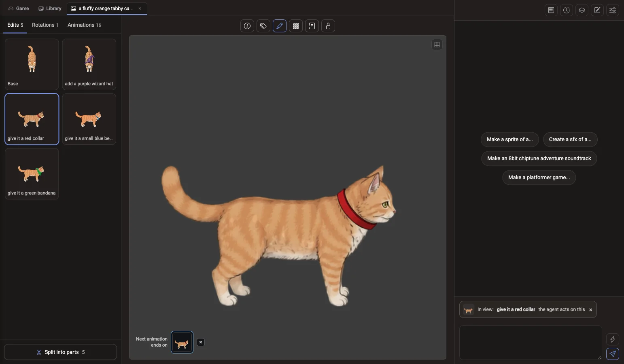Screen dimensions: 624x364
Task: Click the Split into parts button
Action: [60, 352]
